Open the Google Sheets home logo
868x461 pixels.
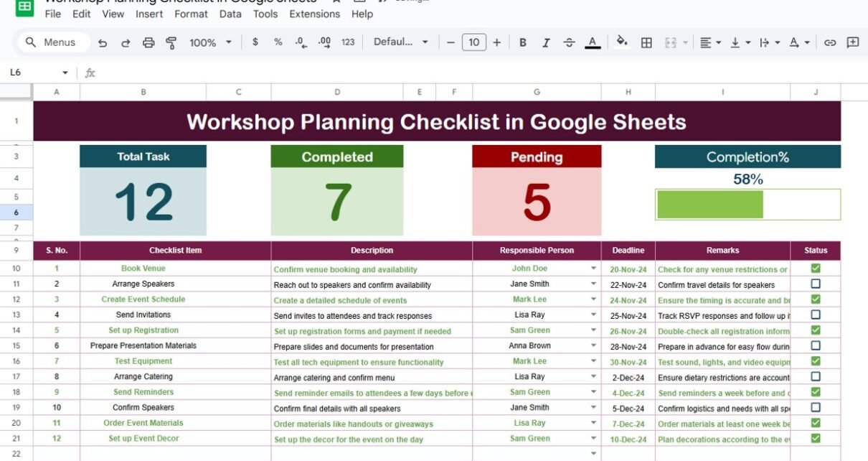click(24, 8)
